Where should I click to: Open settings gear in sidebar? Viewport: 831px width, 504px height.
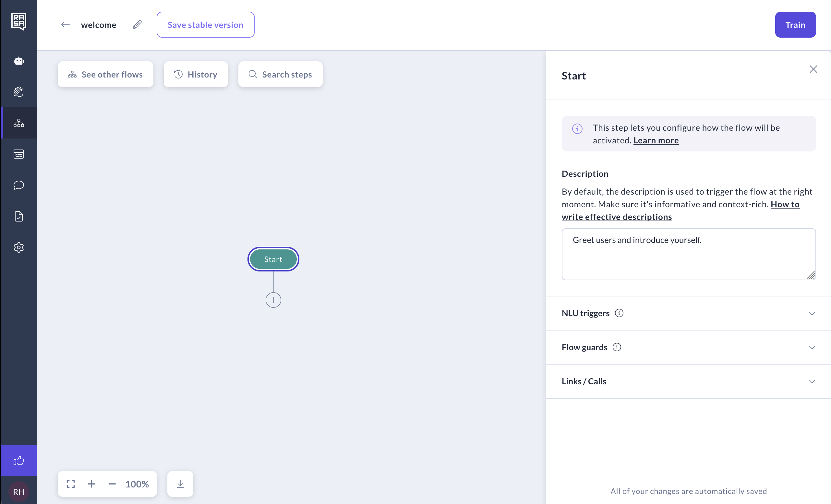pyautogui.click(x=18, y=247)
